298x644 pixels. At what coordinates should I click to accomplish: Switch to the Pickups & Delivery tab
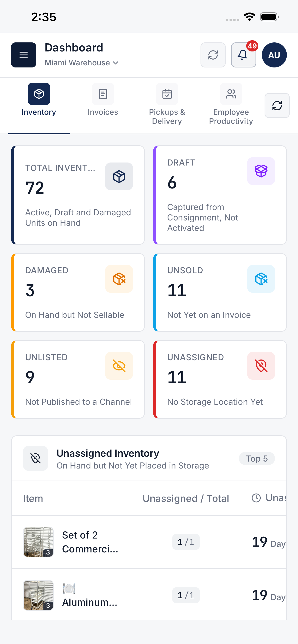click(x=167, y=104)
